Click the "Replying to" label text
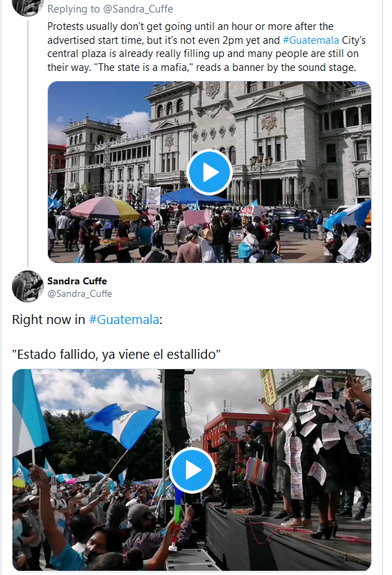 pyautogui.click(x=74, y=9)
